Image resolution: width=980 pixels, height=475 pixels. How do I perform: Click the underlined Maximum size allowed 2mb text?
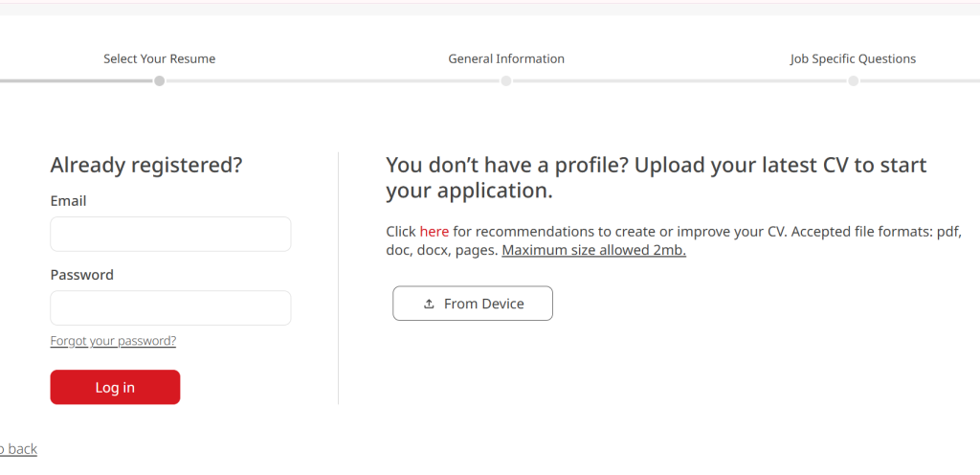tap(593, 251)
